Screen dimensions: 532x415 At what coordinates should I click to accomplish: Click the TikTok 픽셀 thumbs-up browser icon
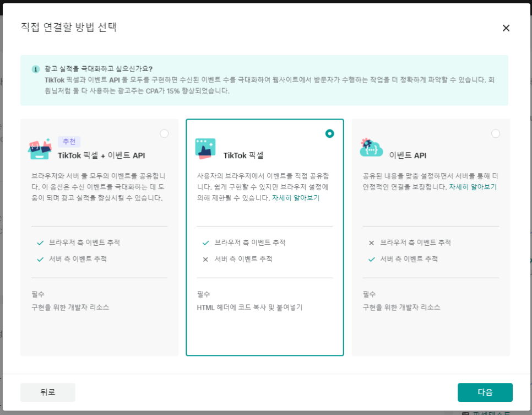[x=205, y=149]
